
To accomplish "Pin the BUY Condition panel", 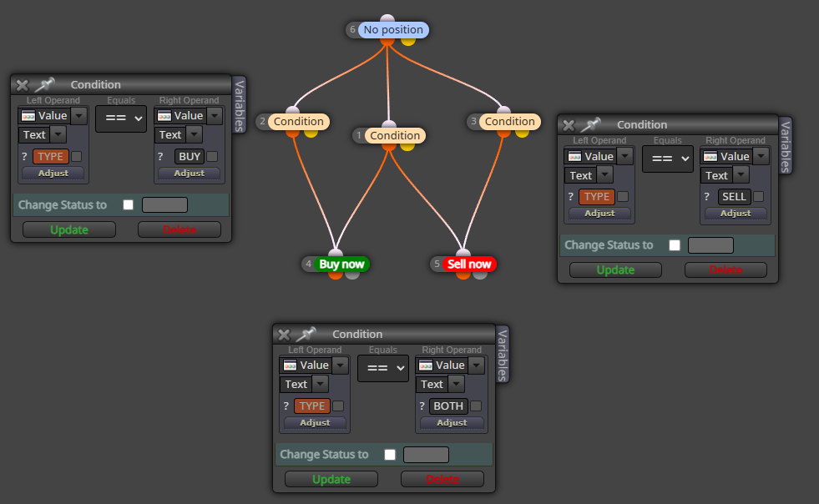I will pyautogui.click(x=45, y=84).
